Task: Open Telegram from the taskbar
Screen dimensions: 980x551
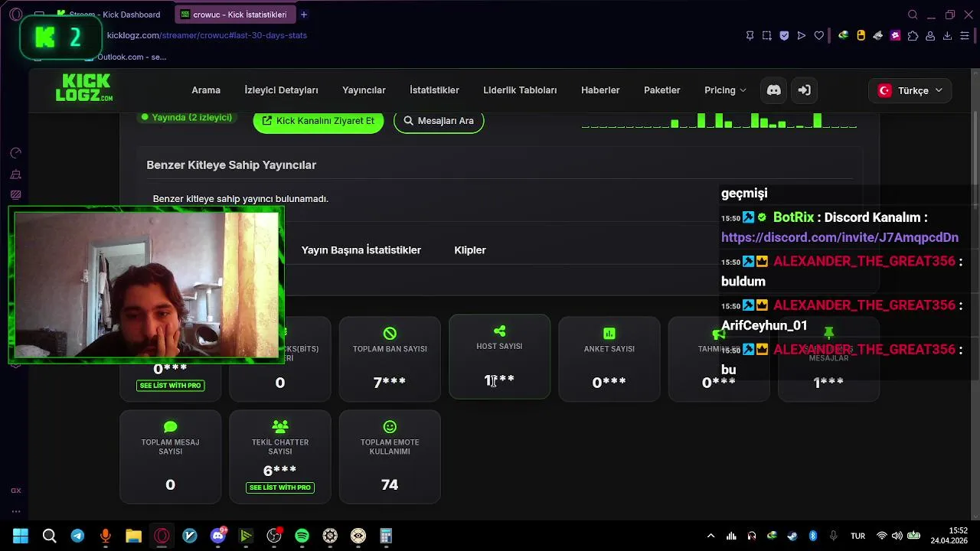Action: point(77,536)
